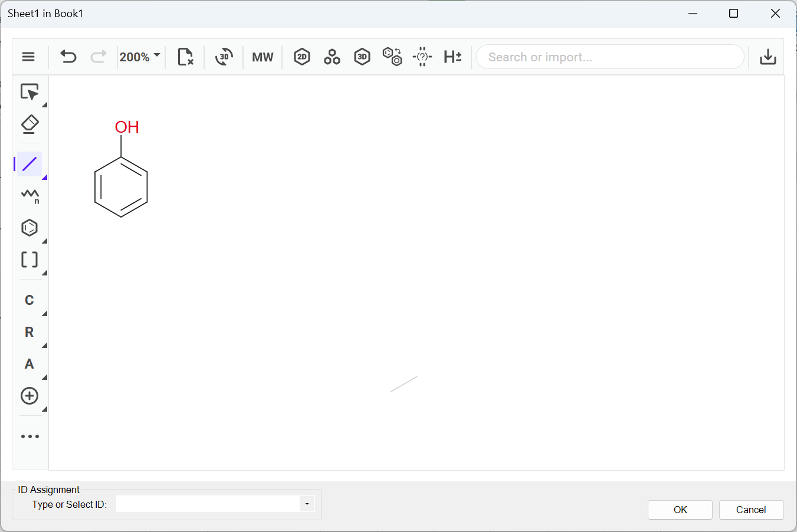797x532 pixels.
Task: Open the 3D rotate viewer icon
Action: point(224,57)
